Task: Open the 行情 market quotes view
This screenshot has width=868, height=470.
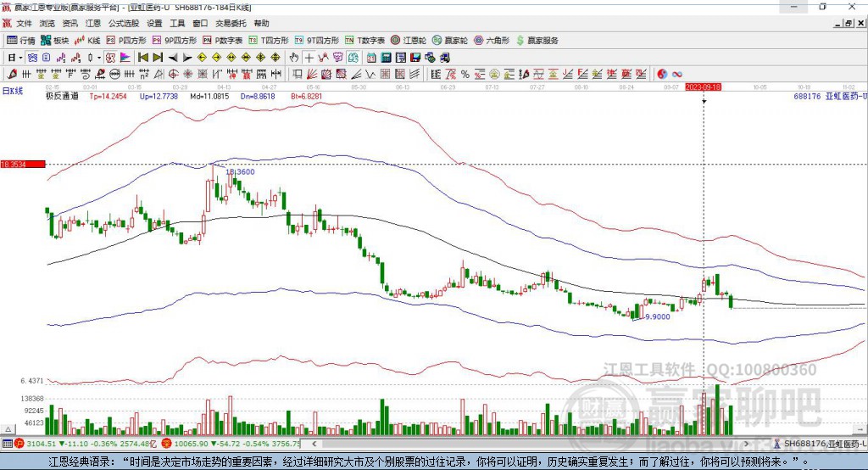Action: click(20, 41)
